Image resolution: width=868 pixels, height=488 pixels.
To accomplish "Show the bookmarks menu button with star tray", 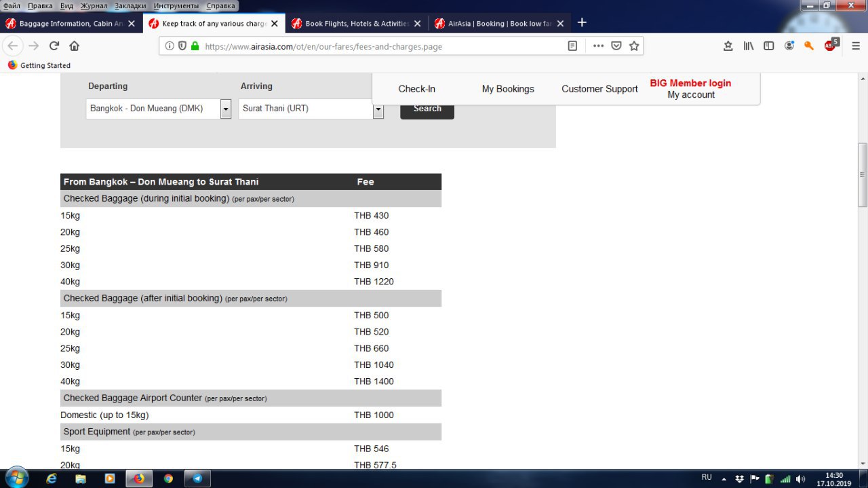I will coord(728,46).
